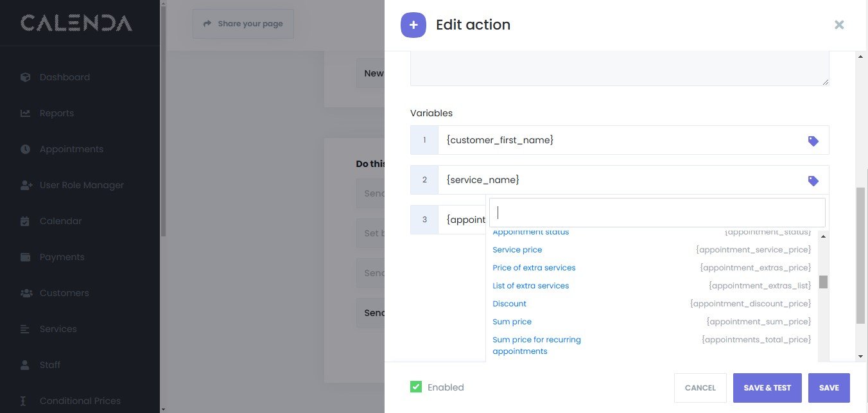Choose 'Discount' variable option
The width and height of the screenshot is (868, 413).
(509, 304)
